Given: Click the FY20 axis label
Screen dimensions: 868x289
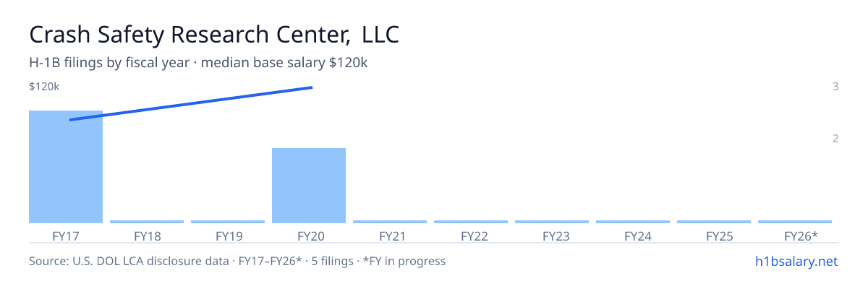Looking at the screenshot, I should tap(309, 236).
